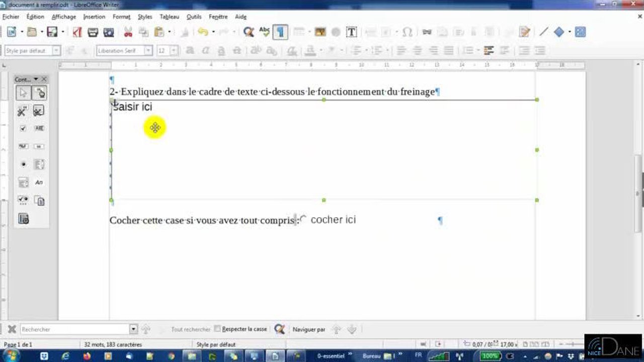644x362 pixels.
Task: Click the Undo arrow icon
Action: (x=203, y=32)
